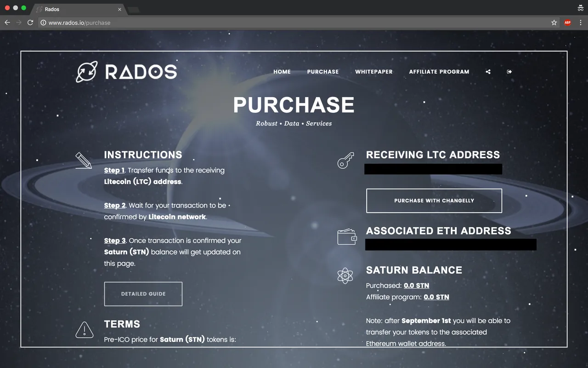
Task: Click the atom icon beside Saturn Balance
Action: 345,276
